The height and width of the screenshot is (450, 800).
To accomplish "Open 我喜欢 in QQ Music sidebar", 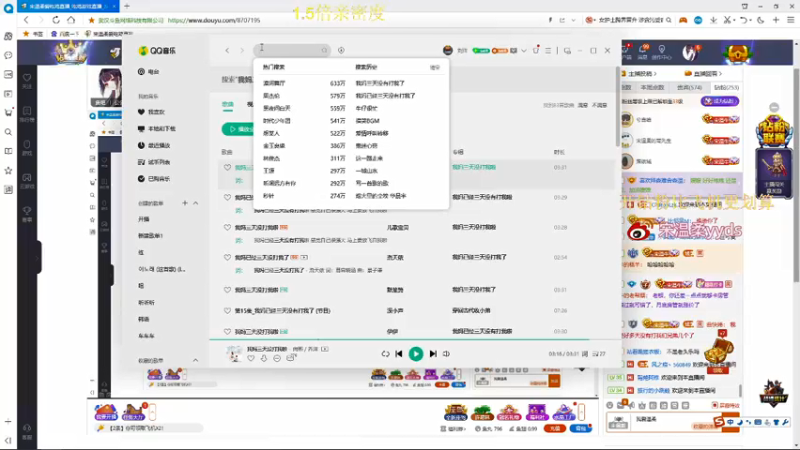I will (x=152, y=112).
